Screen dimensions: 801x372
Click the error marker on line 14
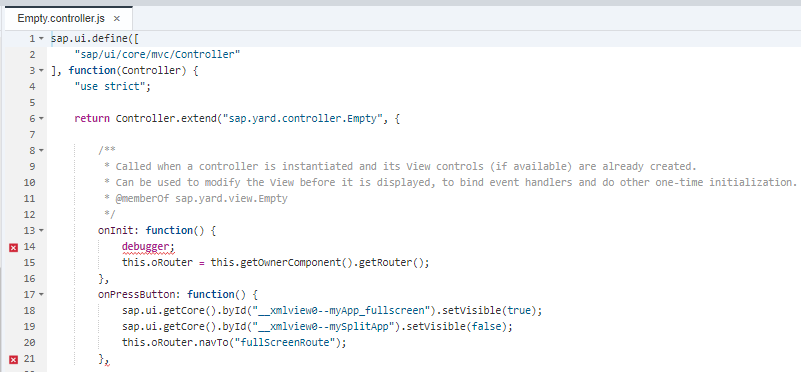[x=14, y=247]
